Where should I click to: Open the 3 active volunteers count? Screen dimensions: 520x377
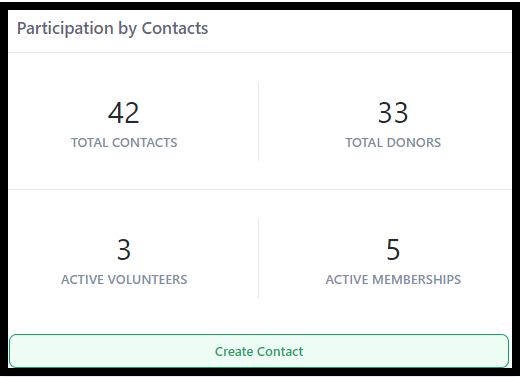[x=124, y=250]
